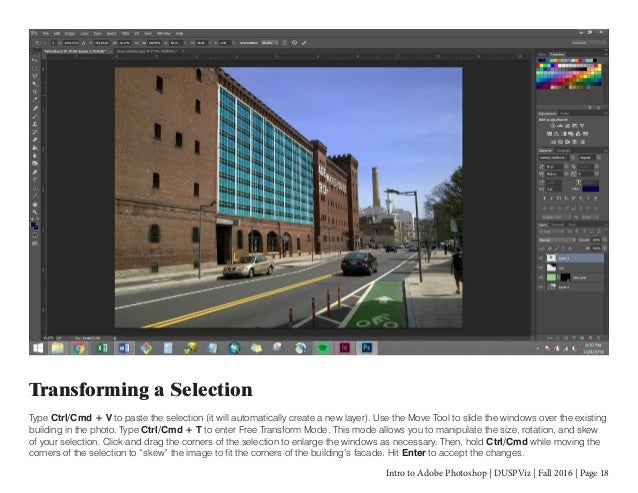Launch Chrome from the Windows taskbar
638x493 pixels.
(79, 348)
